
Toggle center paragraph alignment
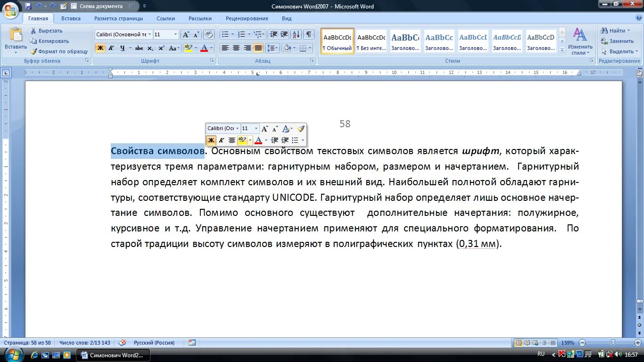coord(236,48)
